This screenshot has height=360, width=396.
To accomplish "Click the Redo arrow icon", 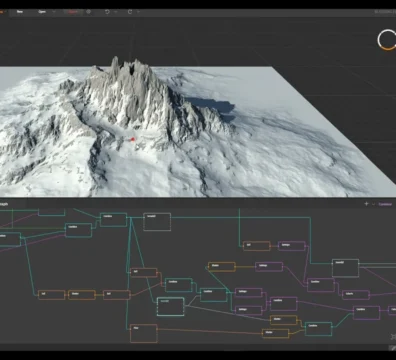I will pos(130,12).
